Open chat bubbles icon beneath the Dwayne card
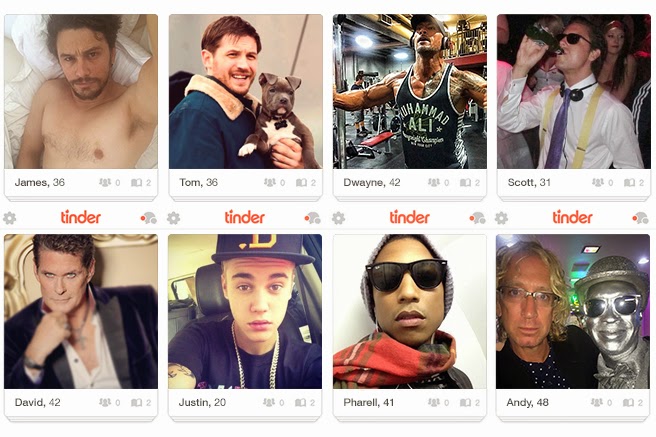The width and height of the screenshot is (656, 437). coord(477,218)
